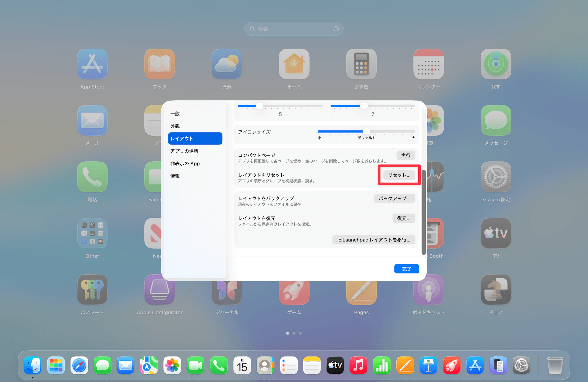Launch the 電話 phone app in grid
The image size is (588, 382).
click(x=92, y=177)
